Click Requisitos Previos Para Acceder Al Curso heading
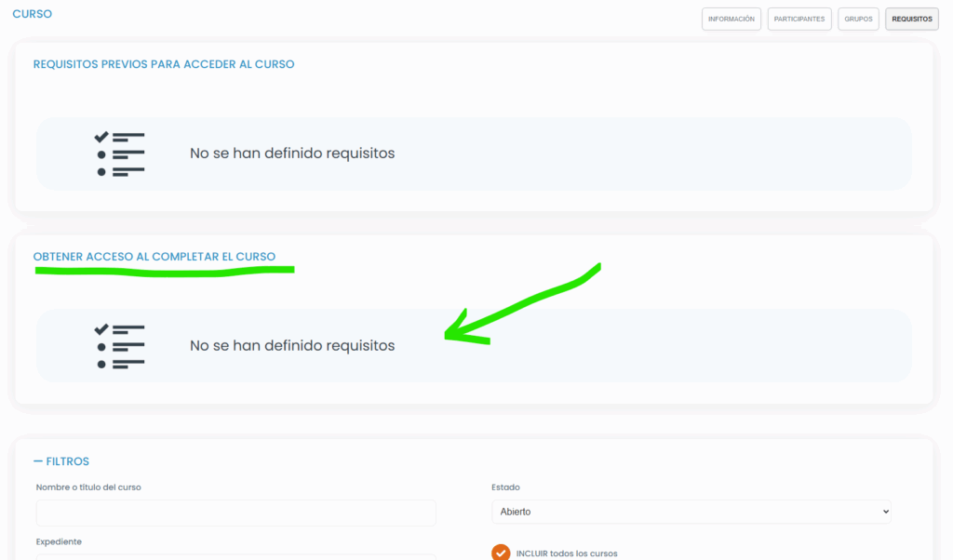This screenshot has width=953, height=560. (164, 64)
